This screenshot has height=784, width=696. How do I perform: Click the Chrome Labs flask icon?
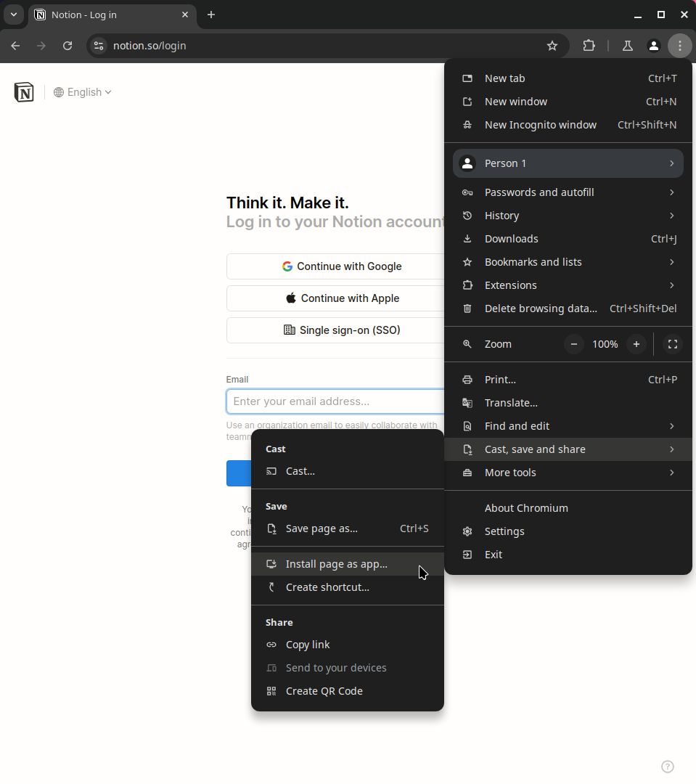click(x=627, y=45)
